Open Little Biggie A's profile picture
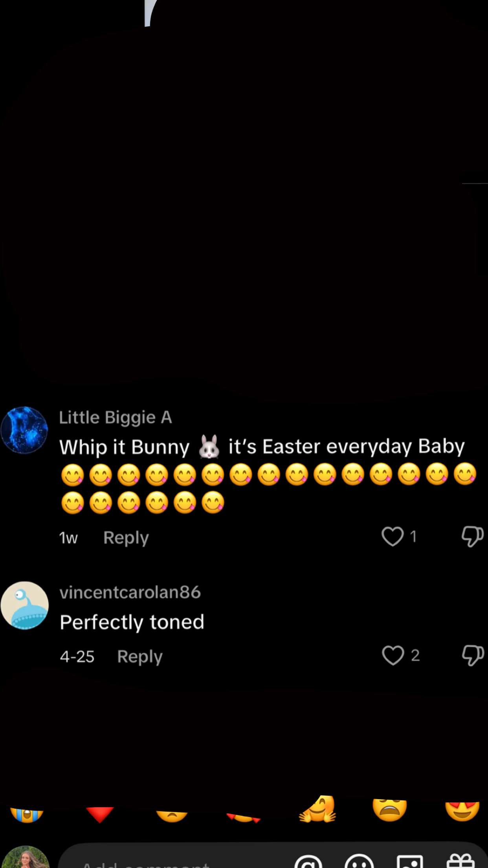The width and height of the screenshot is (488, 868). [x=24, y=430]
